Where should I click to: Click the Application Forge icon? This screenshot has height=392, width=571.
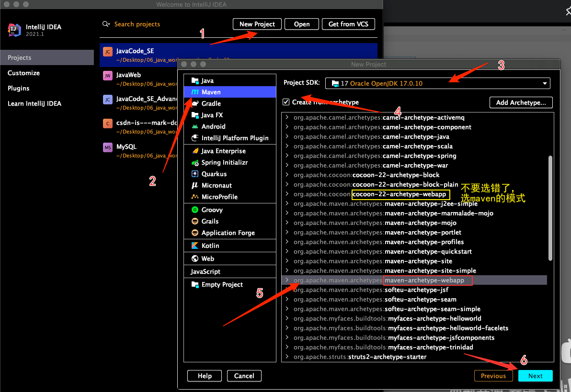click(x=195, y=233)
